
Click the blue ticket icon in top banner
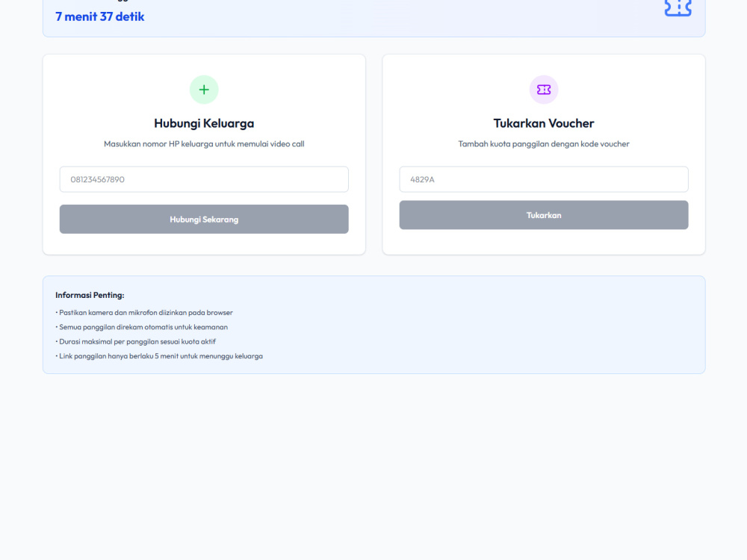pos(678,7)
